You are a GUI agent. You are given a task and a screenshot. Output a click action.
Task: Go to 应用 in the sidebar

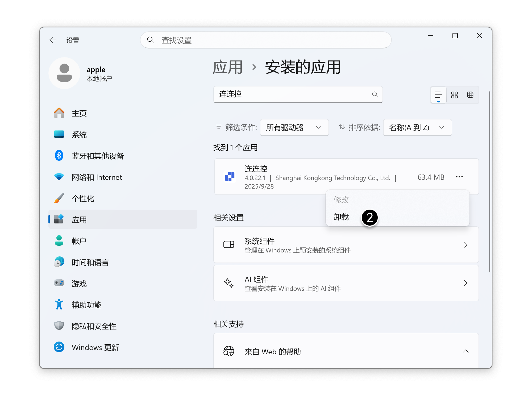(79, 219)
